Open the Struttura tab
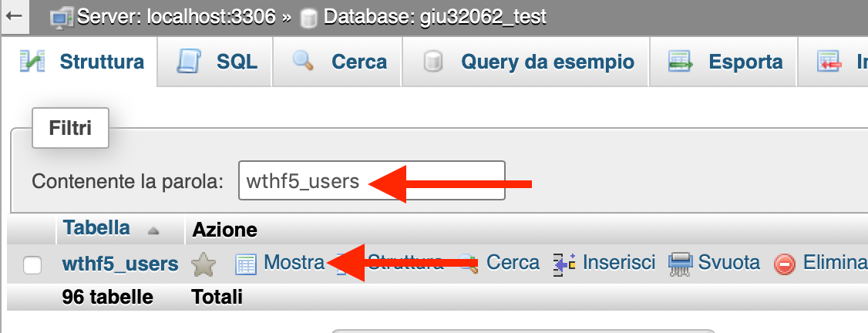The image size is (868, 333). (82, 62)
